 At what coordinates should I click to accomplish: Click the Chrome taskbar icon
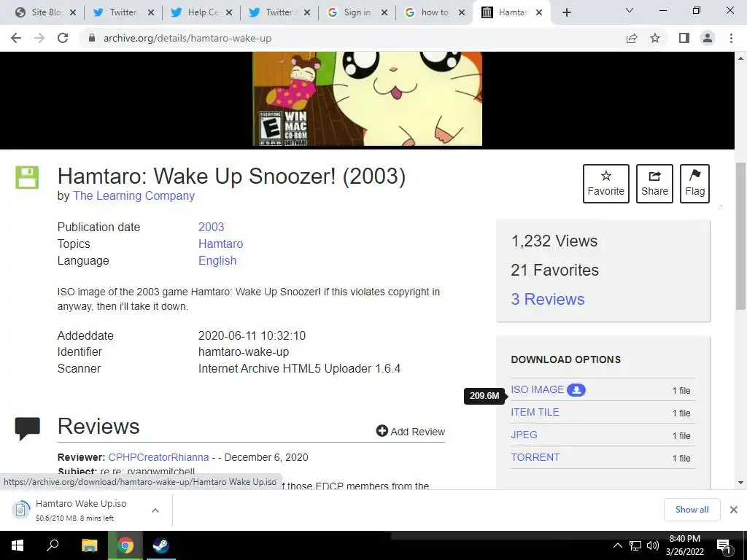(125, 545)
